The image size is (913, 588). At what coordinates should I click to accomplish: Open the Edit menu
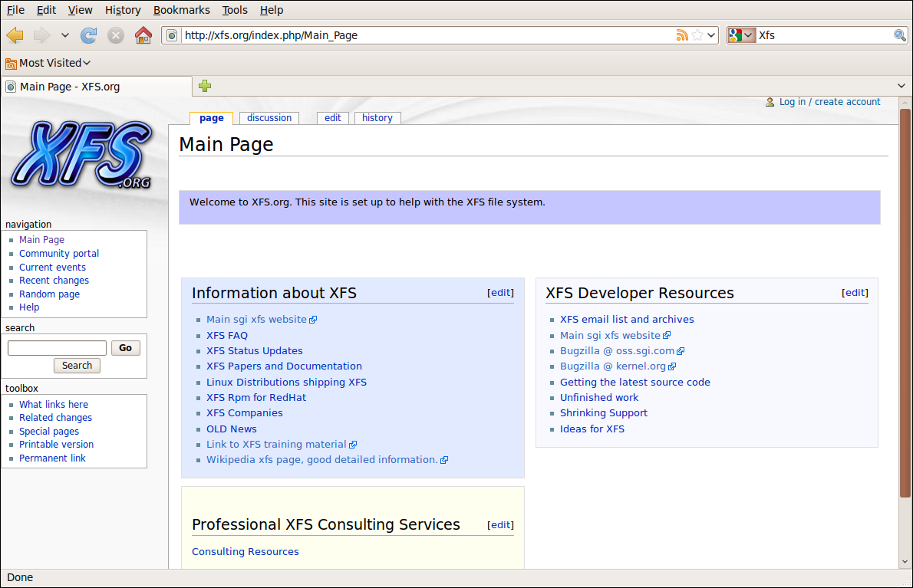46,10
